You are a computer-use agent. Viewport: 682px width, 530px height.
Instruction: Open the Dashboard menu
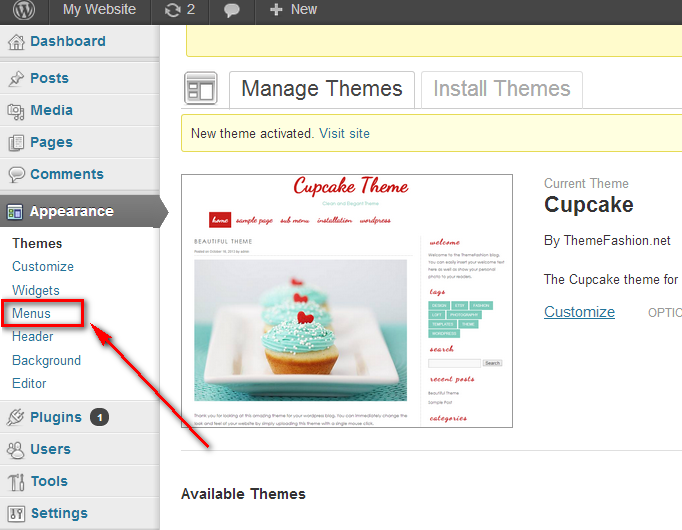click(67, 41)
